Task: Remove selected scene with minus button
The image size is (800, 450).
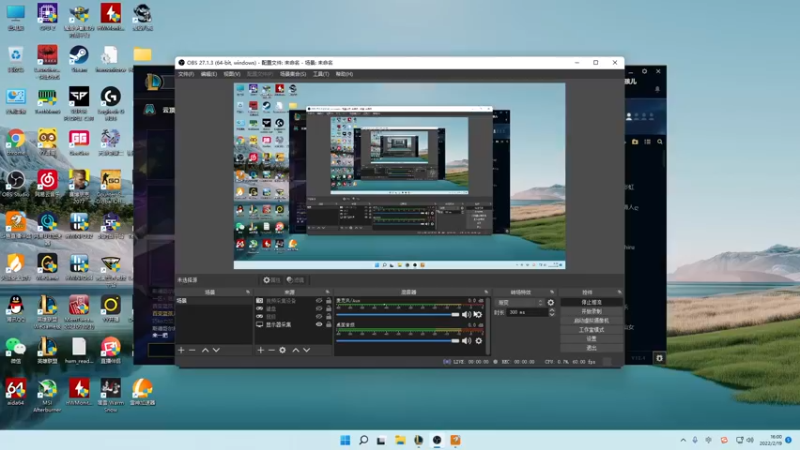Action: coord(192,350)
